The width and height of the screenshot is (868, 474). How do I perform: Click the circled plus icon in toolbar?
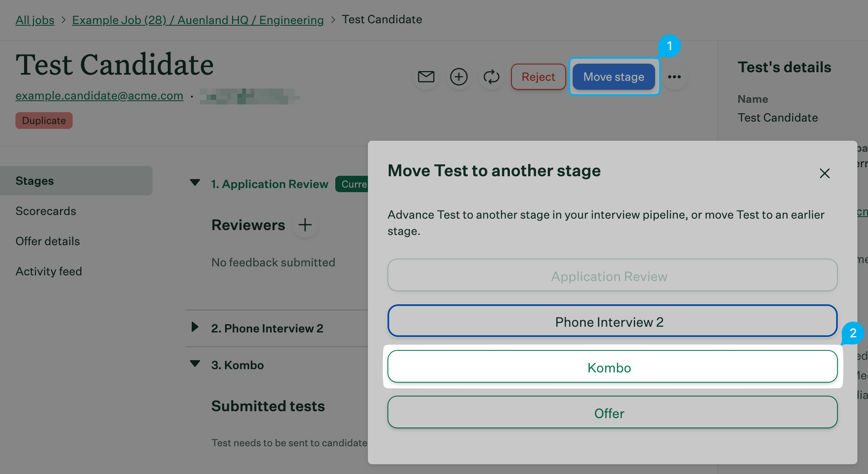(x=459, y=77)
